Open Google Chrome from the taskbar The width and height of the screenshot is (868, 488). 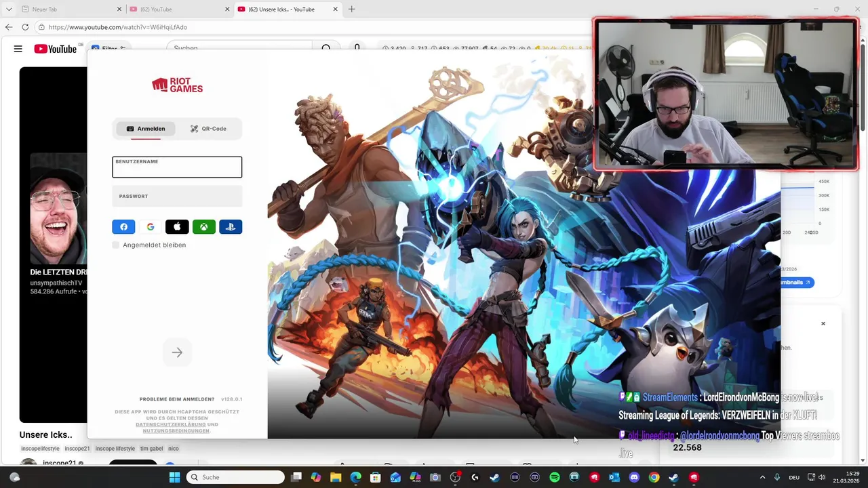[x=654, y=477]
